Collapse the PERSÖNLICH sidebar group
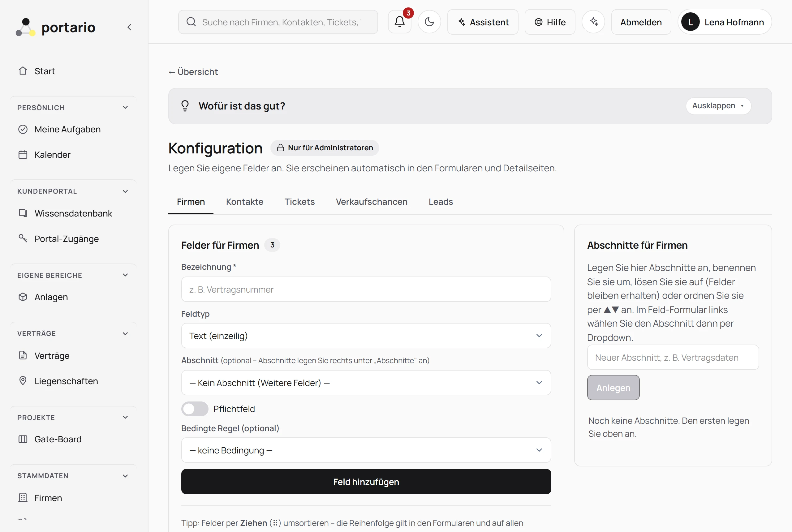The height and width of the screenshot is (532, 792). 125,108
